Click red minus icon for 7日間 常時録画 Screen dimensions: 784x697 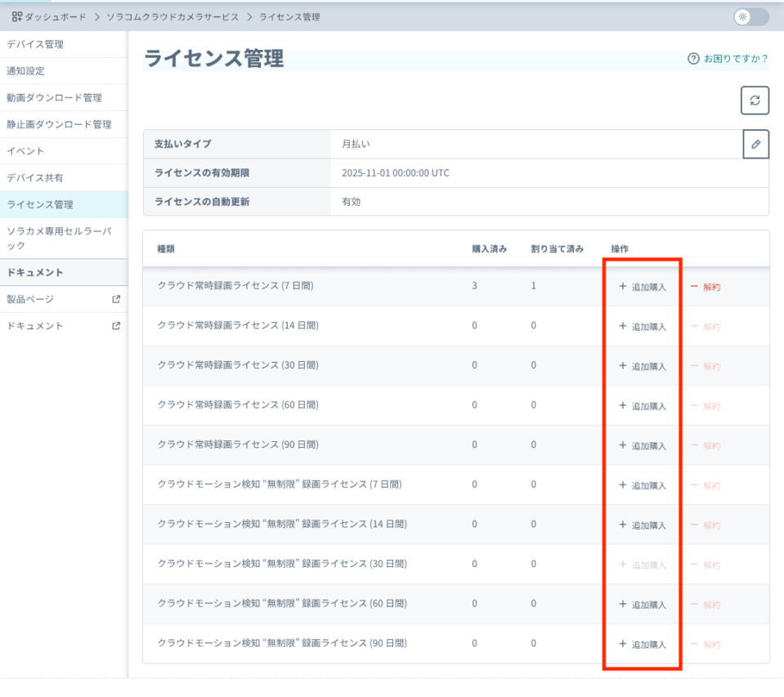point(695,287)
